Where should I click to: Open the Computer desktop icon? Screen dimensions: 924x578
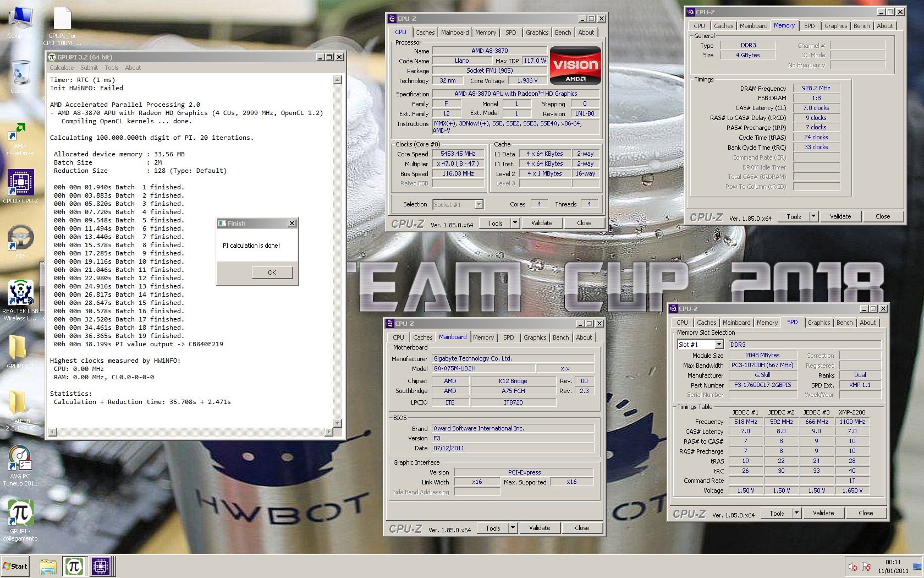tap(20, 23)
